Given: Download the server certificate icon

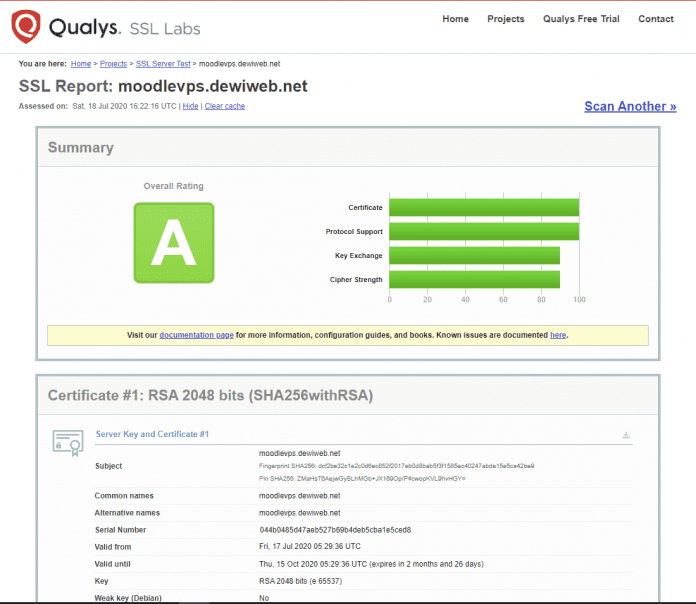Looking at the screenshot, I should pos(626,435).
